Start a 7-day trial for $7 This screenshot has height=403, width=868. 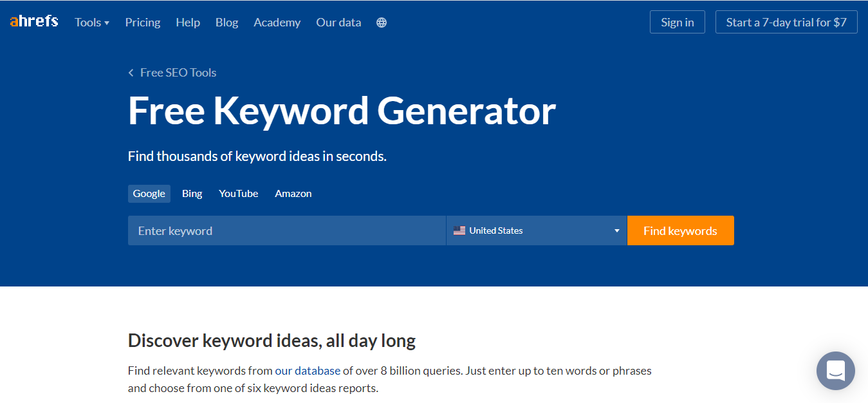click(x=786, y=23)
